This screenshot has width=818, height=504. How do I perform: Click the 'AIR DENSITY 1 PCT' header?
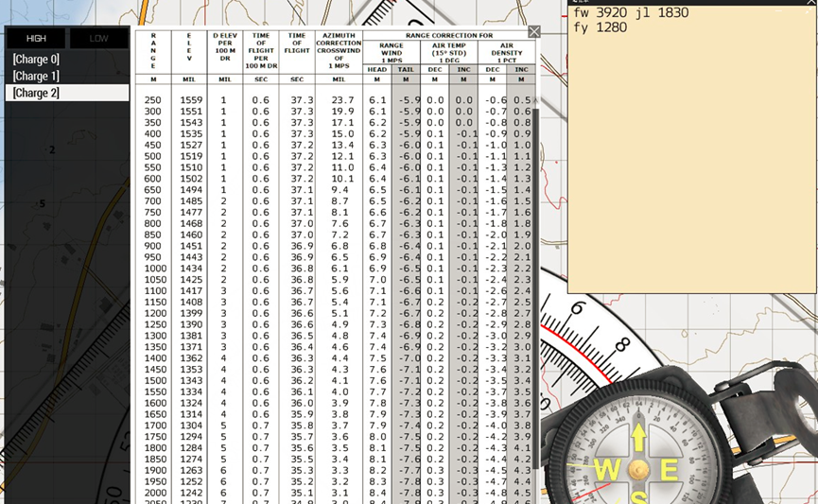pos(507,53)
